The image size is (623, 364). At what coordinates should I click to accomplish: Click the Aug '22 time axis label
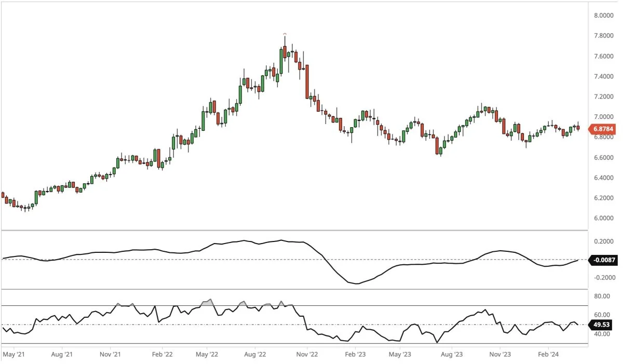pos(255,355)
